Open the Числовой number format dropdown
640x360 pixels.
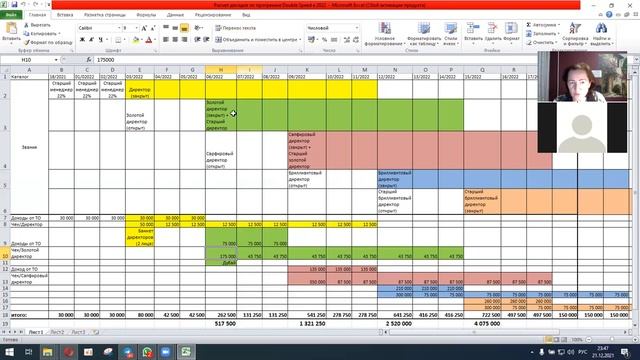point(357,28)
